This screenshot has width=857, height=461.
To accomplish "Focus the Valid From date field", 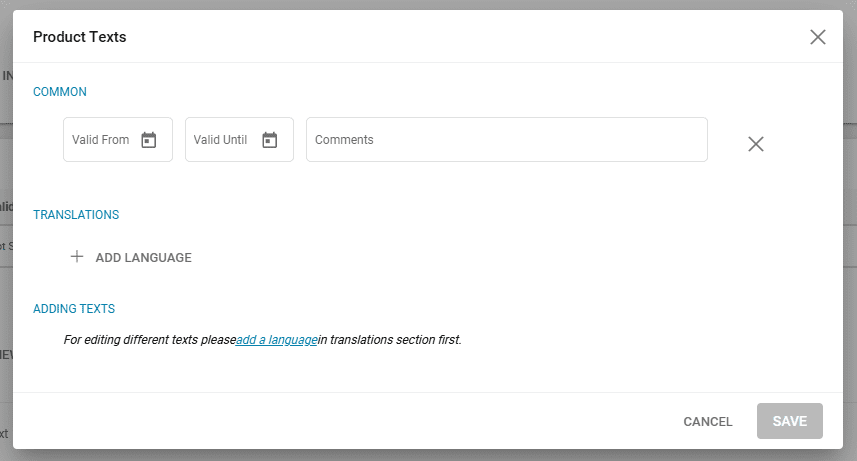I will point(101,140).
